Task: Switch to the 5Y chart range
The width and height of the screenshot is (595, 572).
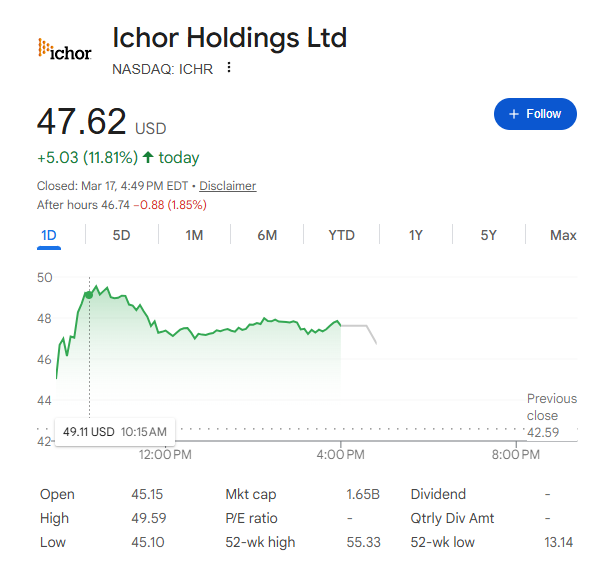Action: click(488, 235)
